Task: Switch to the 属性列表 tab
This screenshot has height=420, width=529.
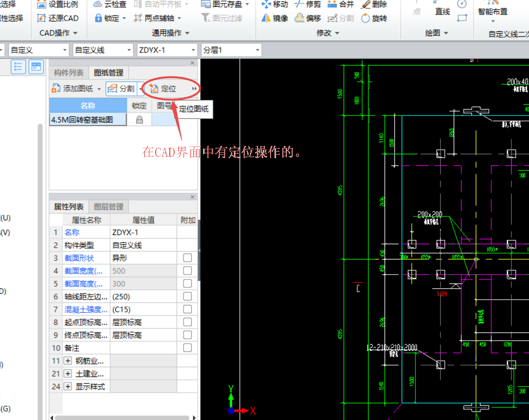Action: (x=69, y=207)
